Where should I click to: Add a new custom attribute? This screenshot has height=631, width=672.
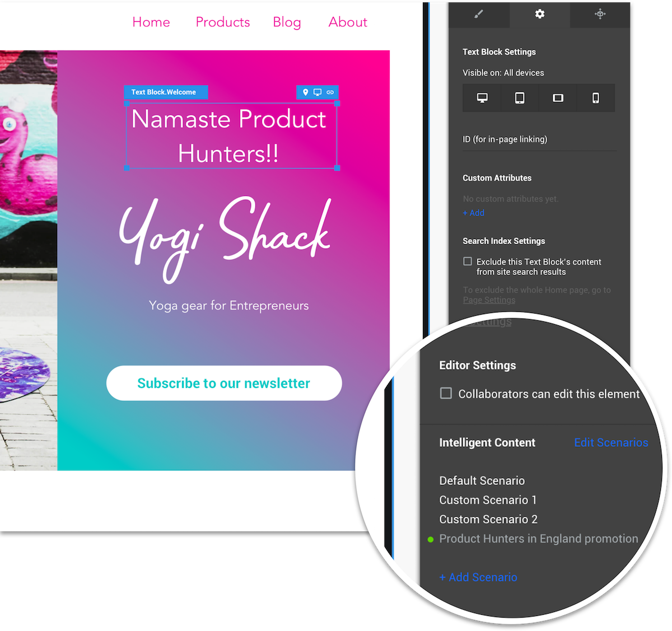click(x=473, y=213)
